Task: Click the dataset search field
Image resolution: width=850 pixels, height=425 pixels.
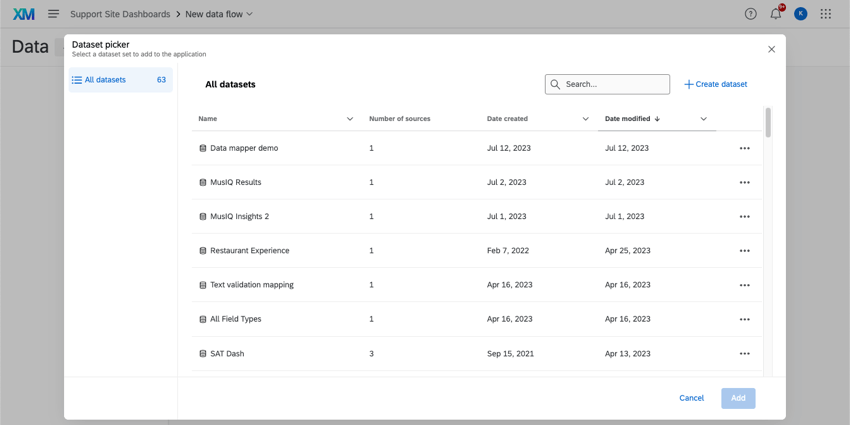Action: 613,84
